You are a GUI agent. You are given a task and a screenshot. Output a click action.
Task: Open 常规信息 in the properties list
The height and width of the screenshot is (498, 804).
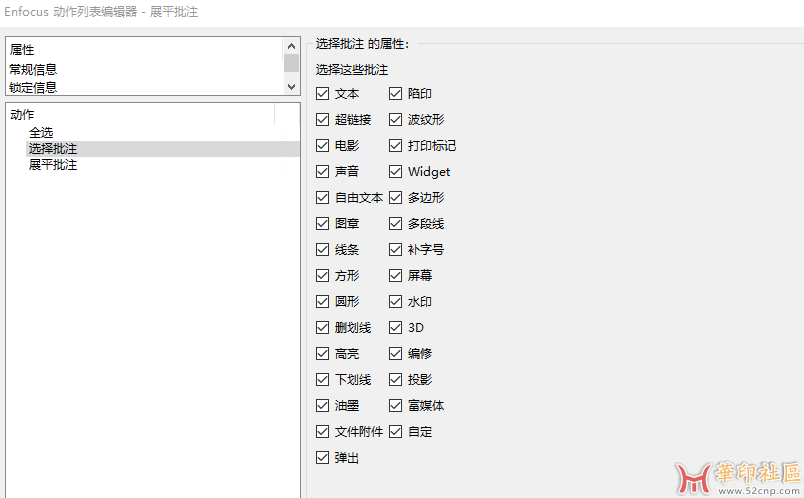click(x=33, y=69)
